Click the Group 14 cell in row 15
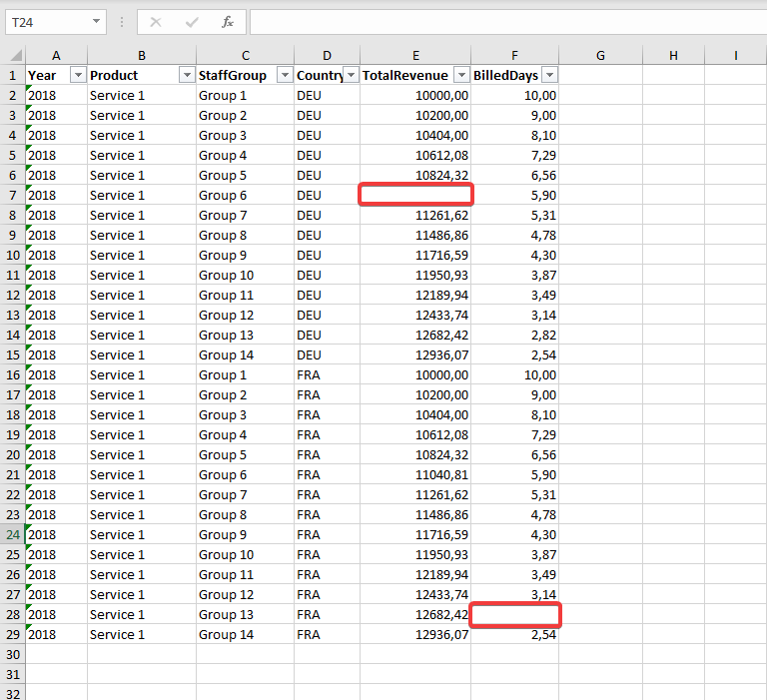Viewport: 767px width, 700px height. 245,354
